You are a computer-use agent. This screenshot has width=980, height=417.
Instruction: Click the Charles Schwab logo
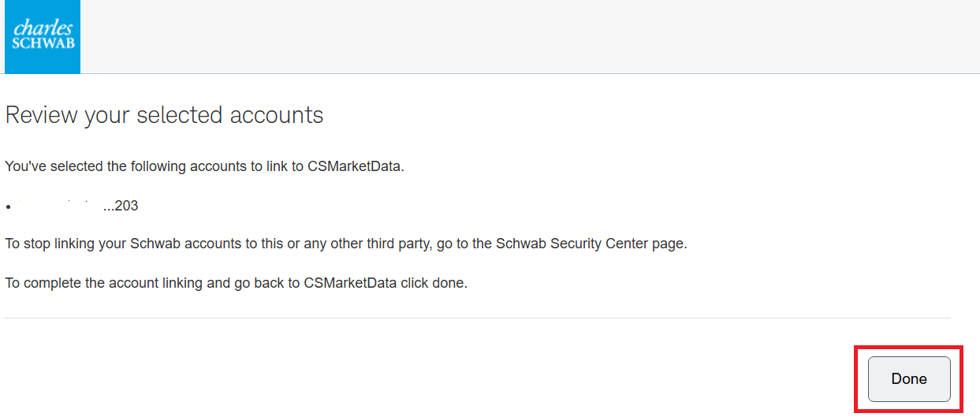click(43, 37)
